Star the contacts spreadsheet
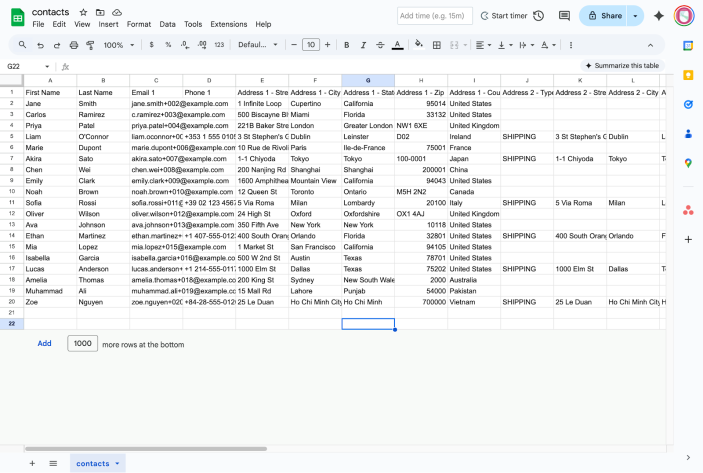The width and height of the screenshot is (703, 473). [83, 11]
